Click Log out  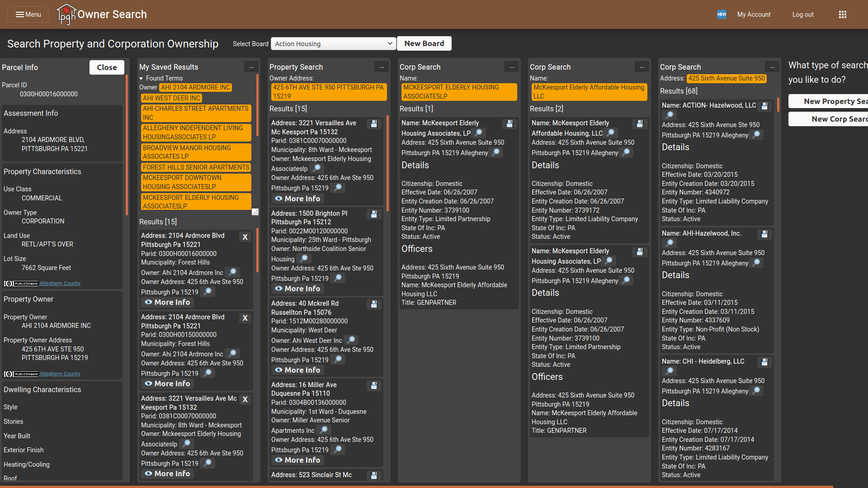pos(803,14)
